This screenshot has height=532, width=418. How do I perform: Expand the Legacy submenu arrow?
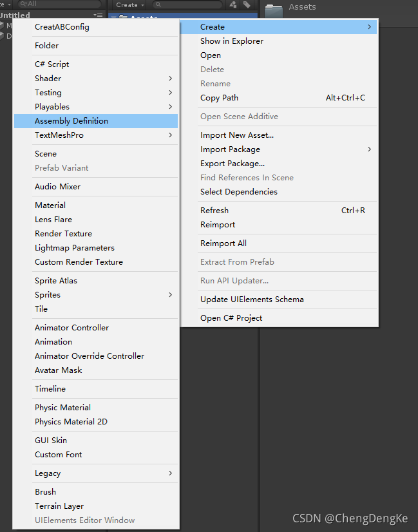(170, 473)
